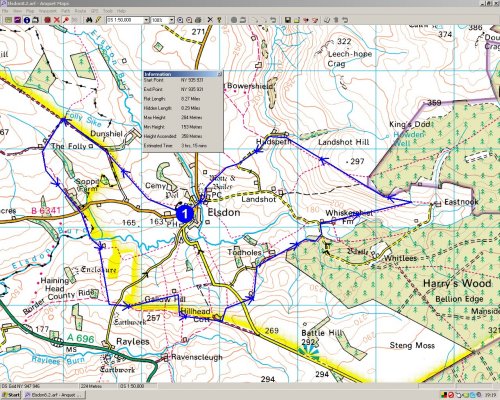
Task: Open the 100% zoom level dropdown
Action: (171, 20)
